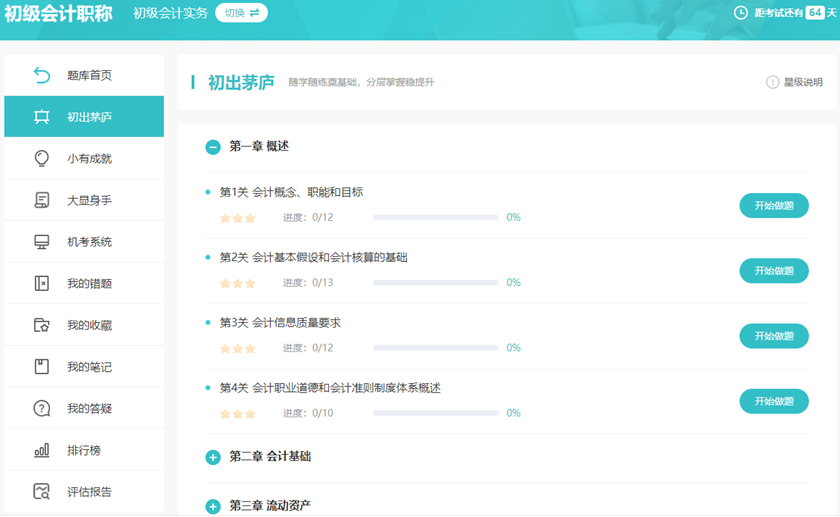Click the 排行榜 bar chart icon

41,450
